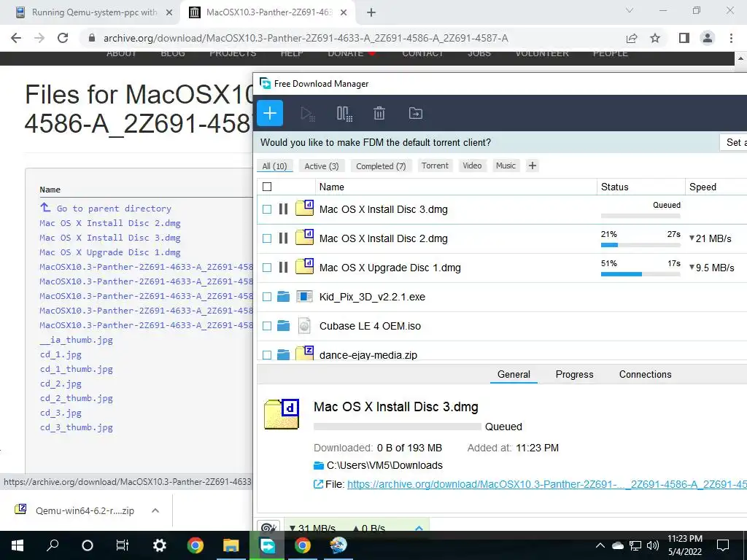The image size is (747, 560).
Task: Open Chrome three-dot menu
Action: pos(731,38)
